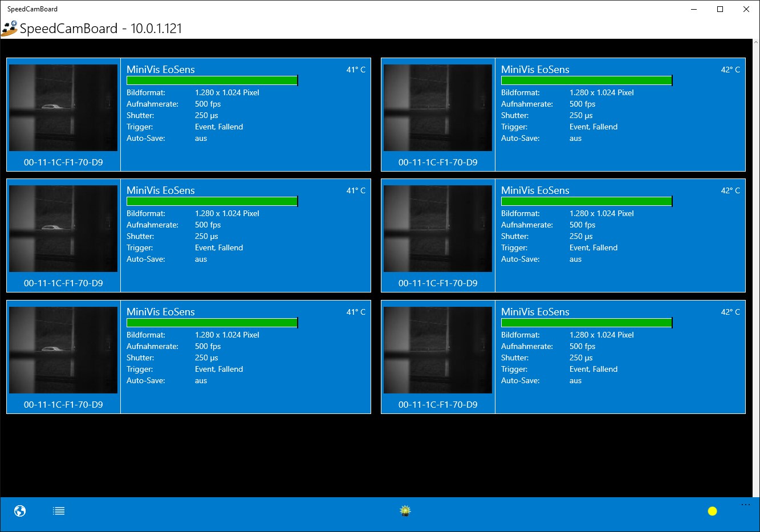Image resolution: width=760 pixels, height=532 pixels.
Task: Click the yellow status indicator circle
Action: [x=712, y=511]
